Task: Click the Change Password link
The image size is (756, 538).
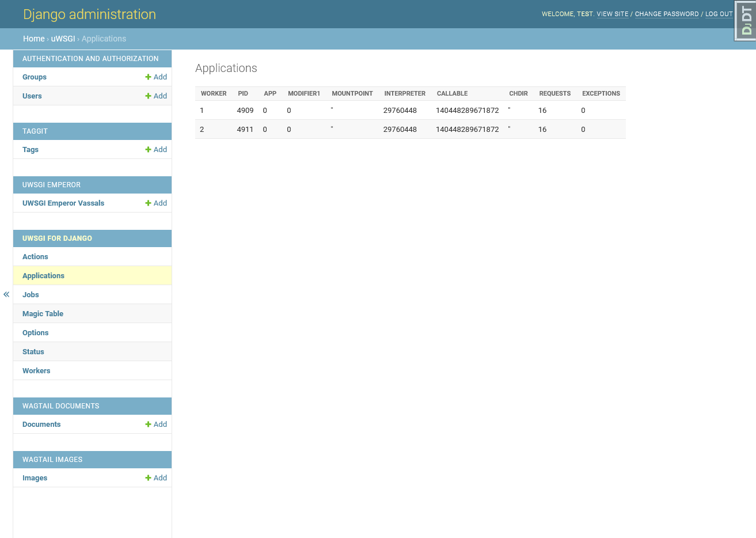Action: pyautogui.click(x=667, y=14)
